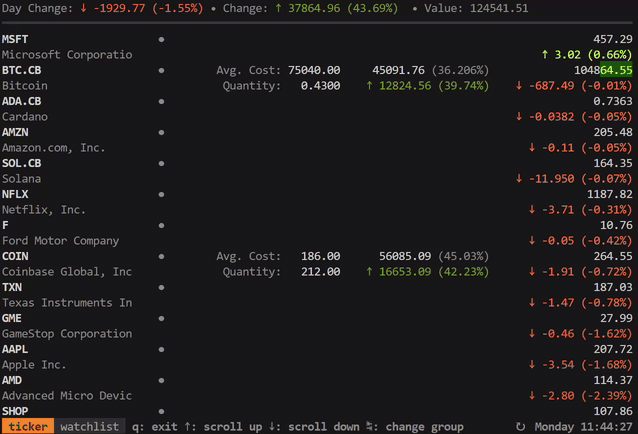Screen dimensions: 638x434
Task: Select the F ticker symbol
Action: pos(5,225)
